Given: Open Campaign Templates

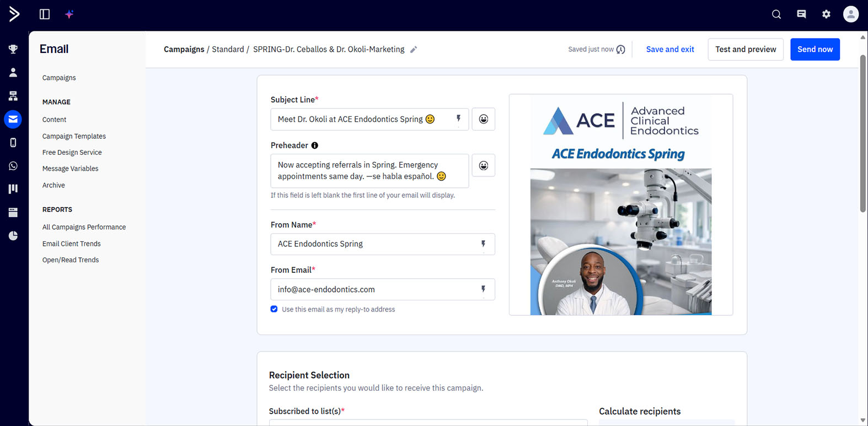Looking at the screenshot, I should click(74, 136).
